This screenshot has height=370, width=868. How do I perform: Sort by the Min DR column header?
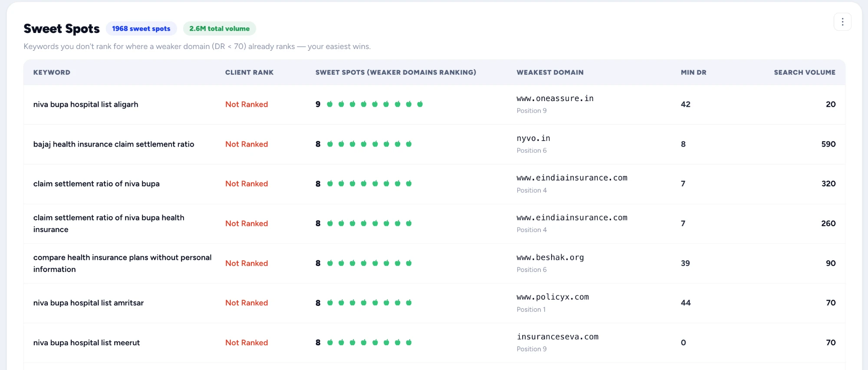coord(694,72)
